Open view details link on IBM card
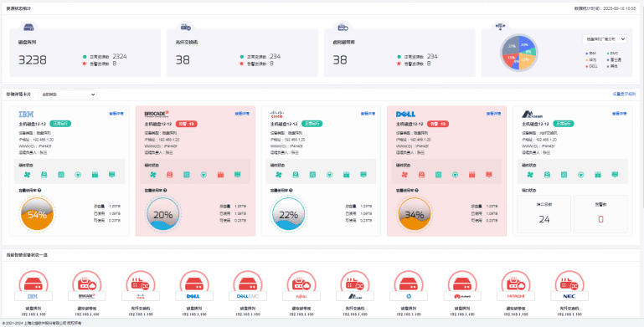This screenshot has height=327, width=644. [116, 114]
